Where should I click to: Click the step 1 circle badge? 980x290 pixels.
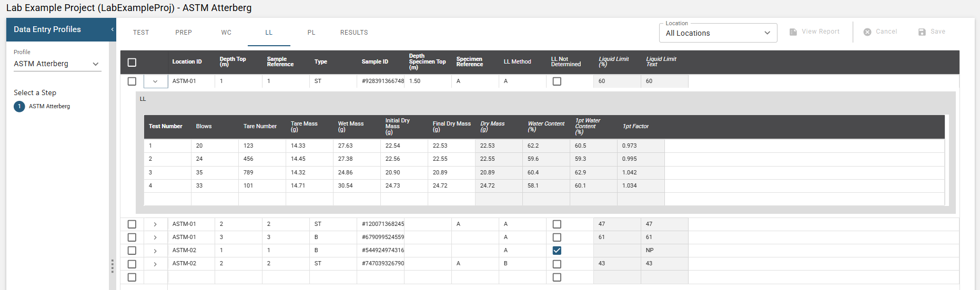tap(19, 107)
